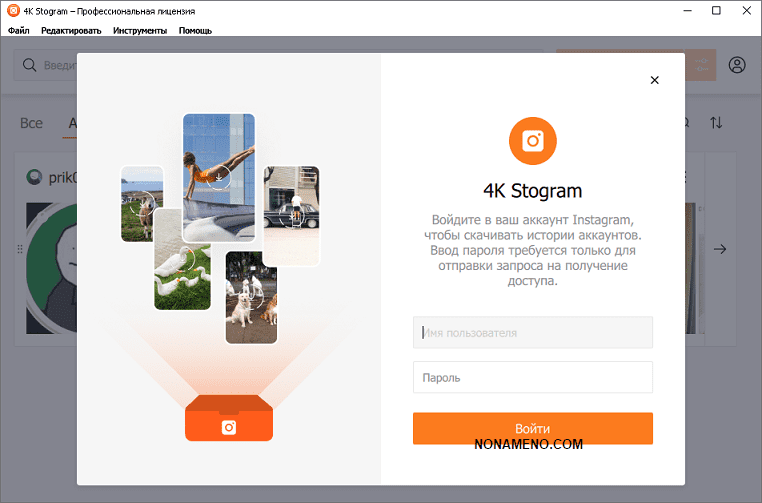Click the sort order arrows icon

pos(716,122)
